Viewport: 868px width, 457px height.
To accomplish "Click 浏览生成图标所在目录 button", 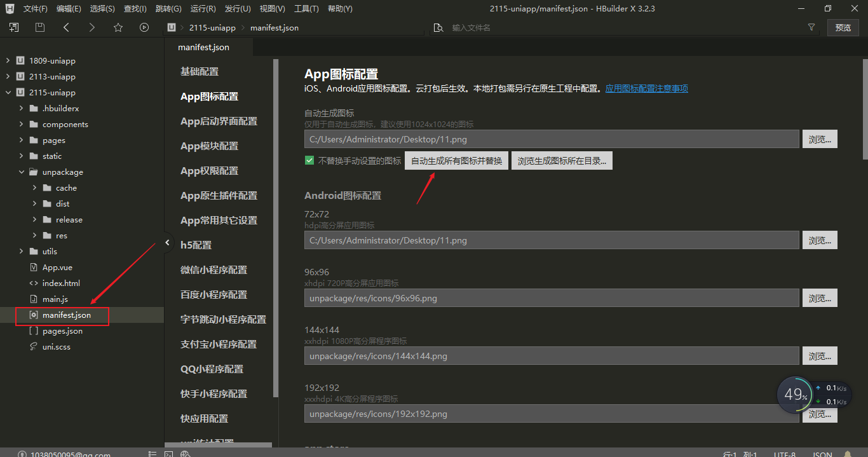I will 562,161.
